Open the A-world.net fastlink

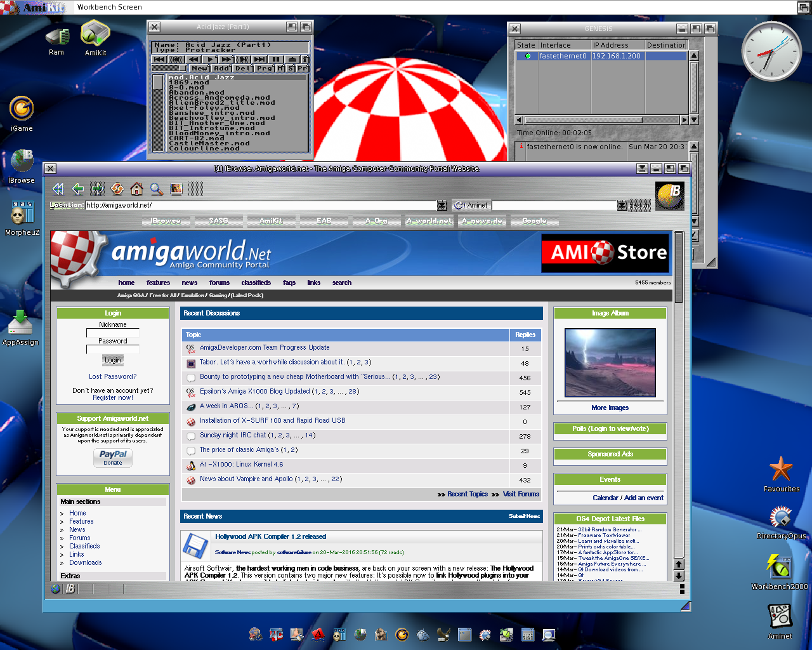[429, 220]
